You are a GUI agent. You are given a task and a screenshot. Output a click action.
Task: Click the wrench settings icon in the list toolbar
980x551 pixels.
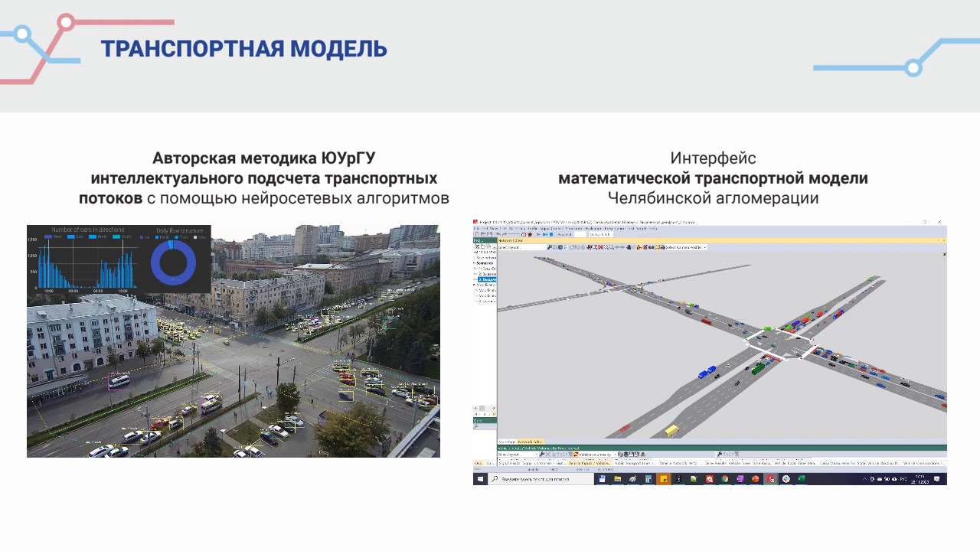(542, 455)
